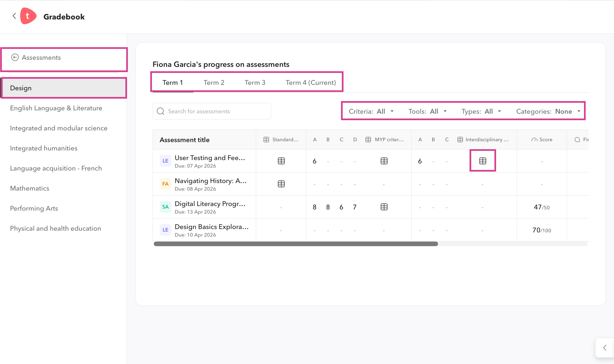
Task: Open MYP rubric for Digital Literacy row
Action: (384, 207)
